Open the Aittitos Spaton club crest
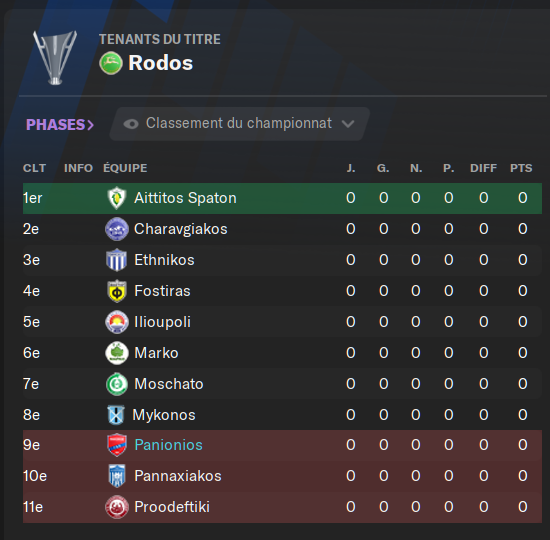Viewport: 550px width, 540px height. tap(116, 198)
